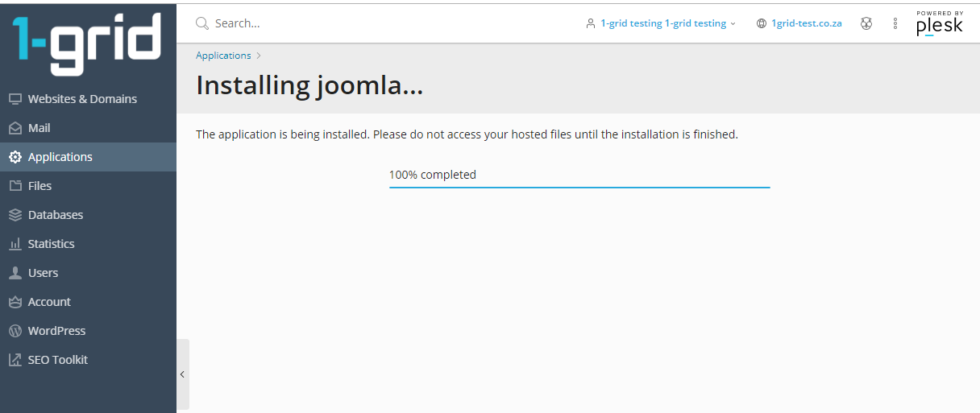Open the 1-grid testing account dropdown
The width and height of the screenshot is (980, 413).
(x=661, y=23)
